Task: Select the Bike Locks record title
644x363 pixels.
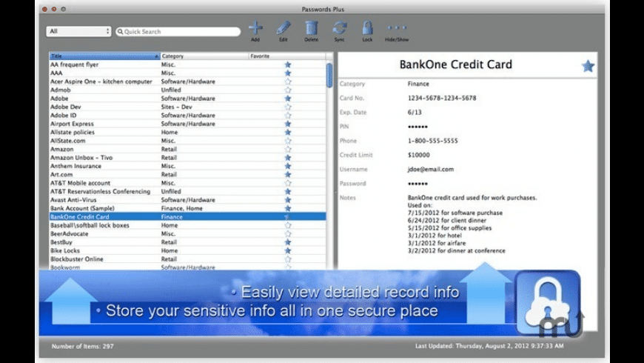Action: [x=65, y=251]
